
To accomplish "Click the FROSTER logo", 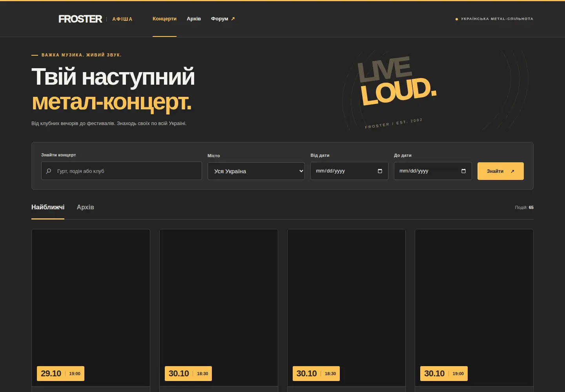I will (80, 19).
